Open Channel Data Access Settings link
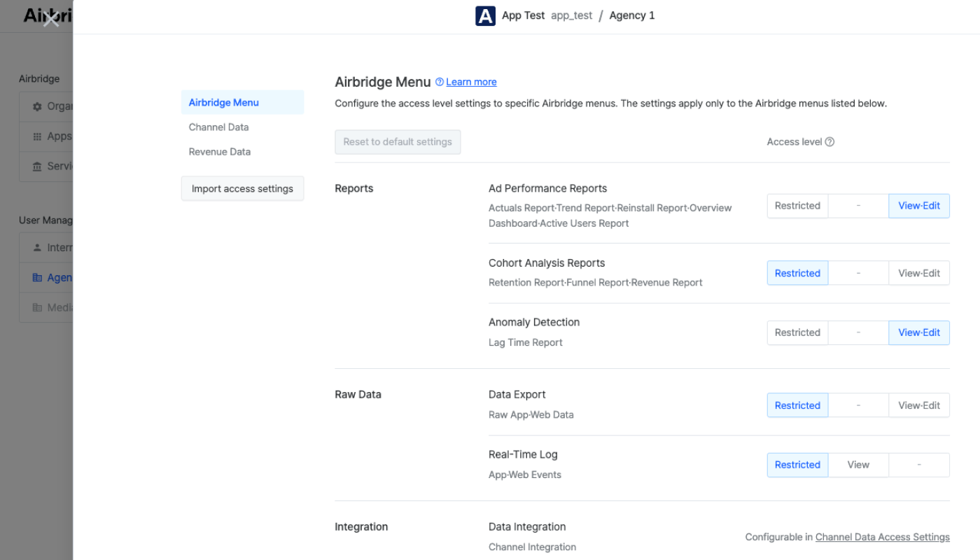 click(883, 537)
